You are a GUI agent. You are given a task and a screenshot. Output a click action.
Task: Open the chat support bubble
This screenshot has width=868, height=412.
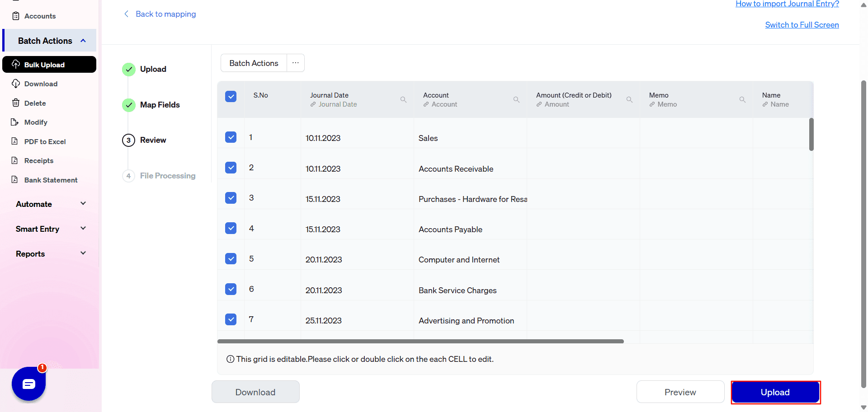click(28, 384)
